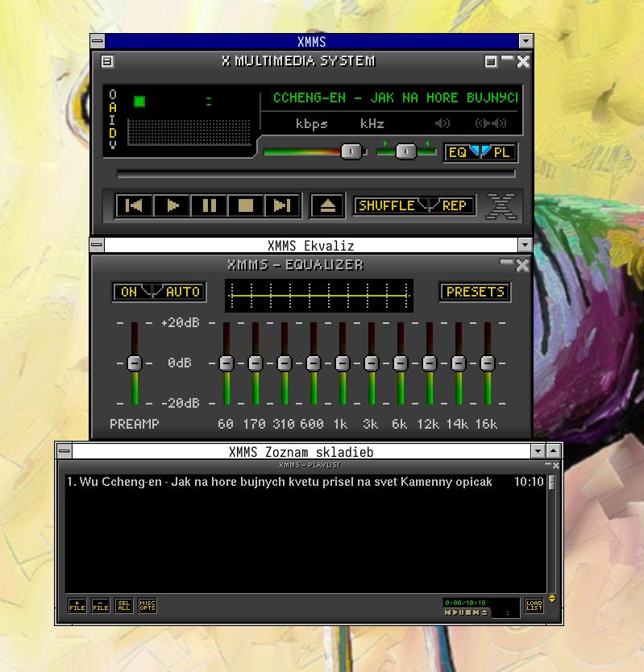Toggle the PL playlist window button
Image resolution: width=644 pixels, height=672 pixels.
click(499, 152)
